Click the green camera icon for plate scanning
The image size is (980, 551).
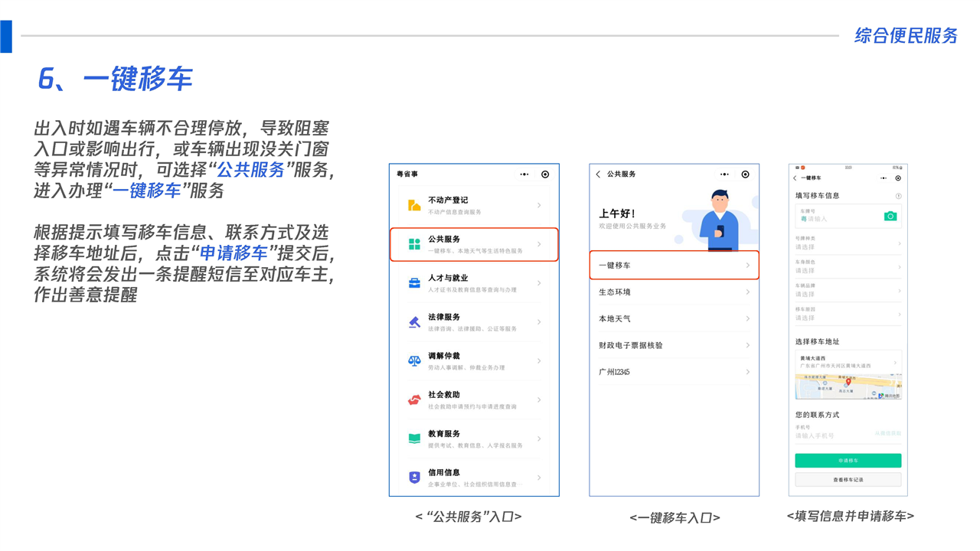tap(890, 217)
